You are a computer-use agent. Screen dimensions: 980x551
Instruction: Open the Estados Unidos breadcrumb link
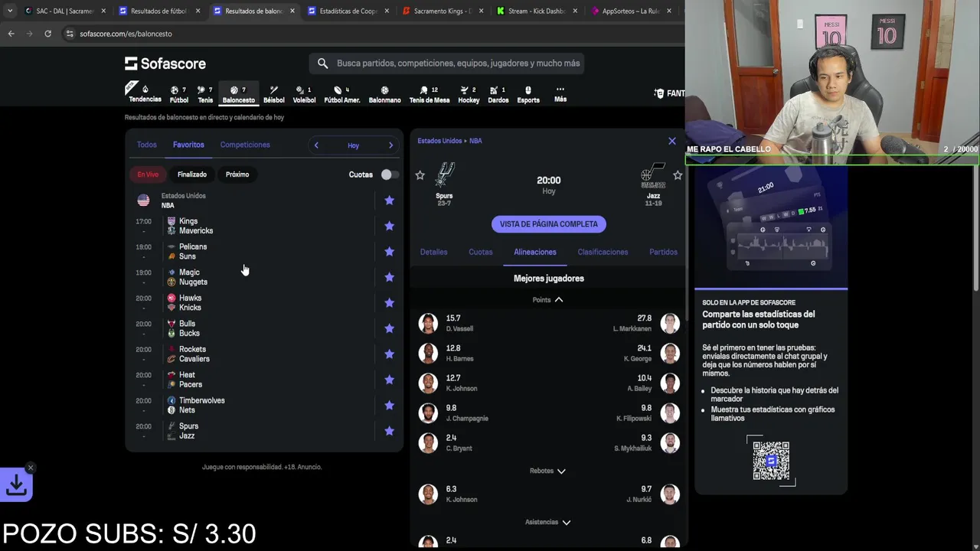pyautogui.click(x=439, y=141)
